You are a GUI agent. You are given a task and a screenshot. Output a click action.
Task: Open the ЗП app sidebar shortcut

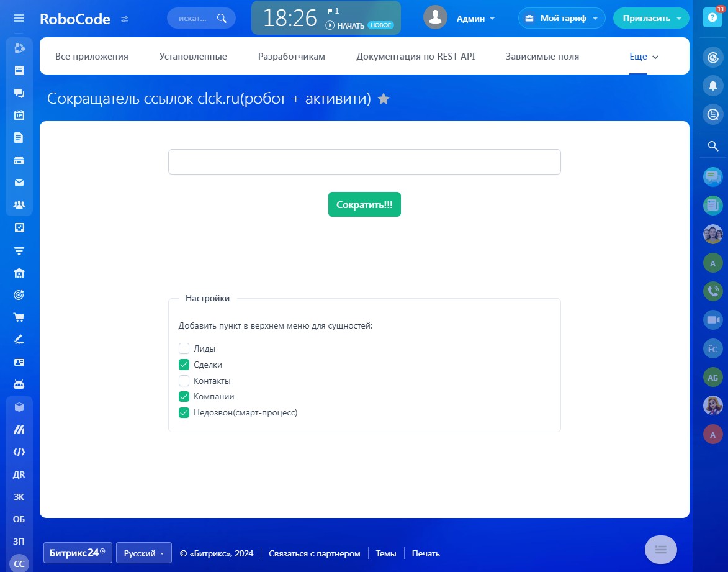pyautogui.click(x=19, y=542)
